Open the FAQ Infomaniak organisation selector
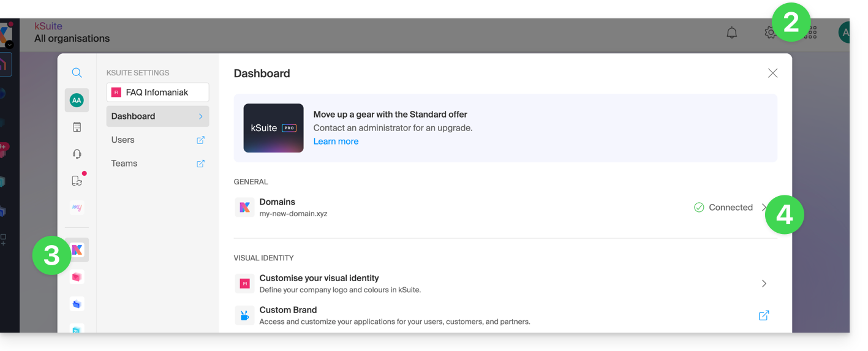Screen dimensions: 868x351 (x=157, y=92)
